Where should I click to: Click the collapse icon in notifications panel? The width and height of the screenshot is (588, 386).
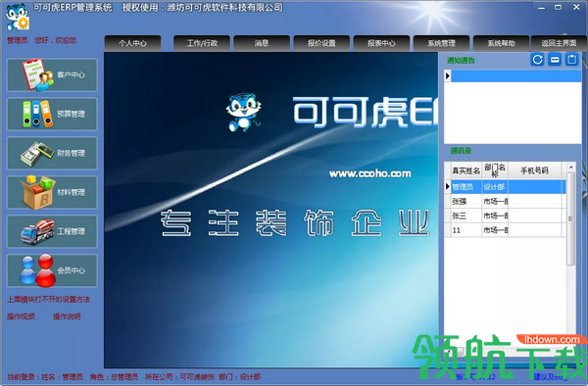(x=555, y=60)
